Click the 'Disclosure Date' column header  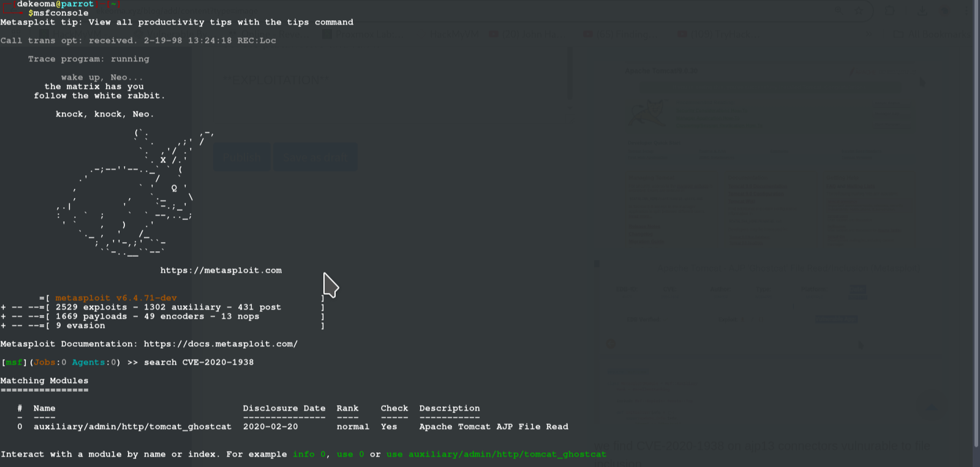(x=284, y=408)
